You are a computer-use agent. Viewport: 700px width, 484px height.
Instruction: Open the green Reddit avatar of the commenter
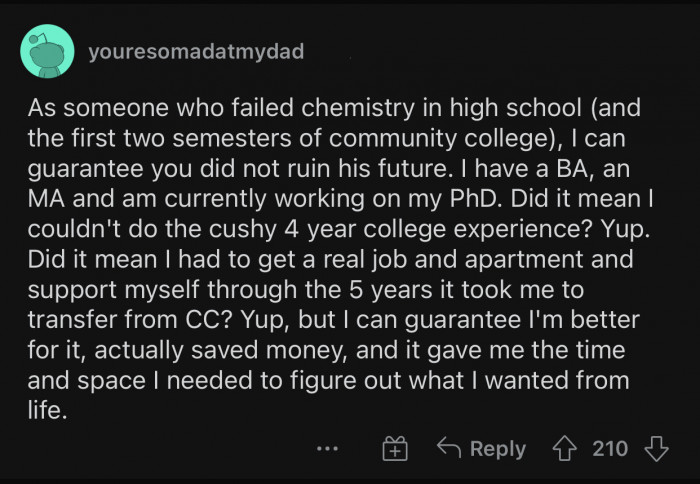(47, 52)
